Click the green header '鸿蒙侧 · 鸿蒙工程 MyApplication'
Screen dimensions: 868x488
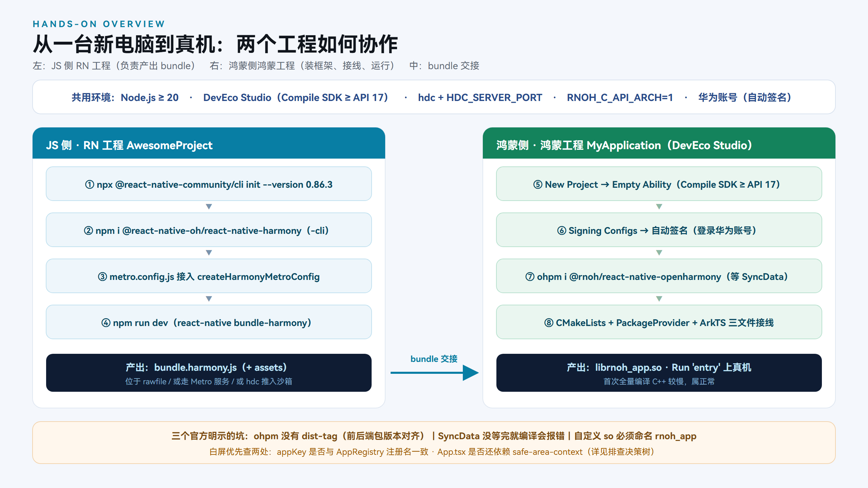[659, 143]
